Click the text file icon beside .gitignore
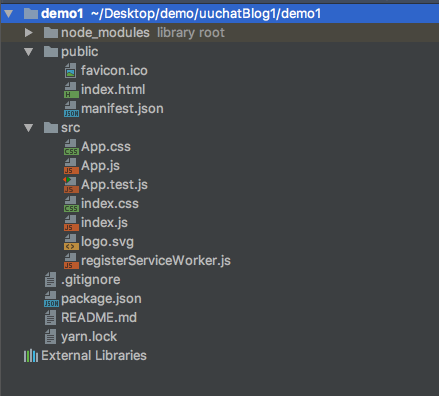This screenshot has height=396, width=439. tap(50, 280)
